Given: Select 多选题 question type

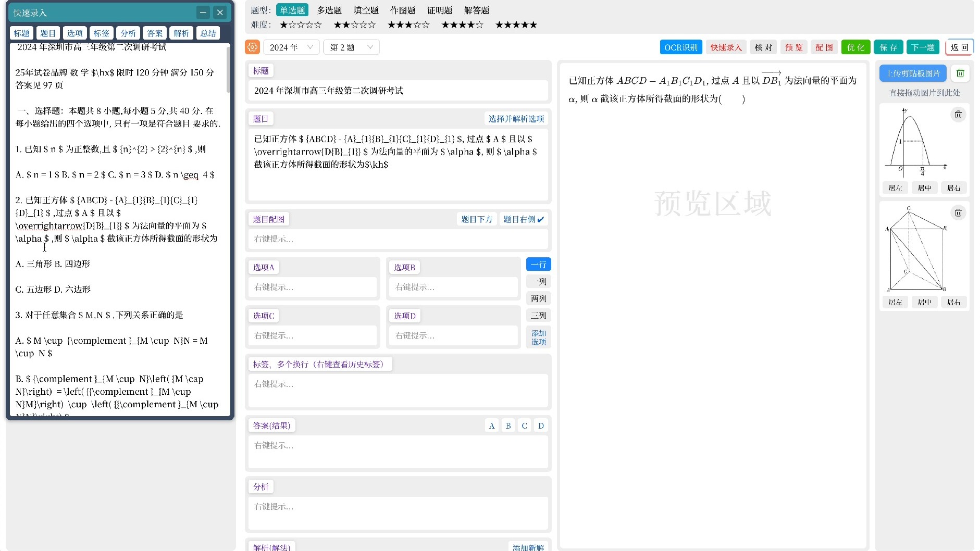Looking at the screenshot, I should (x=329, y=10).
